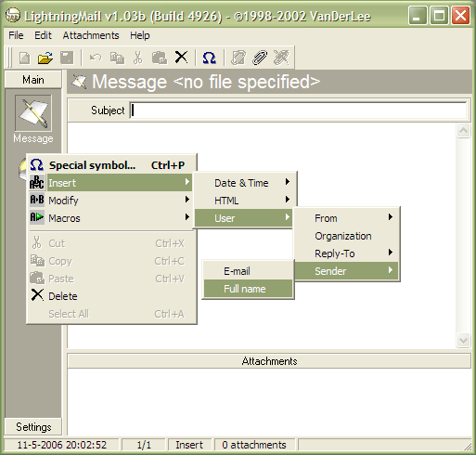
Task: Click the Paste clipboard toolbar icon
Action: click(160, 58)
